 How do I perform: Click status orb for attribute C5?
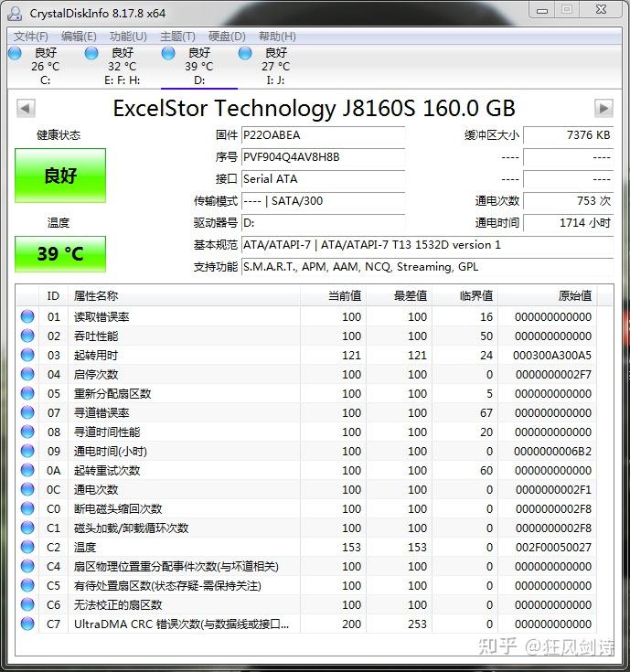tap(27, 585)
